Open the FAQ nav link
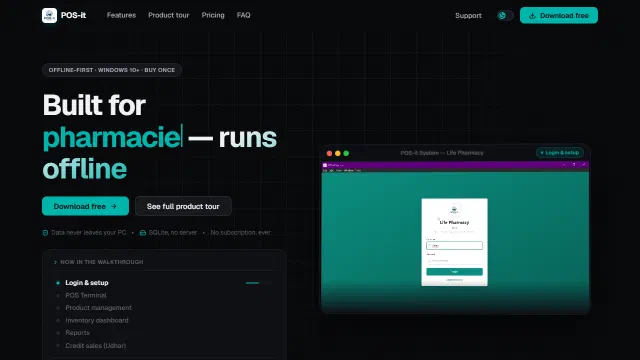The image size is (640, 360). pos(243,15)
